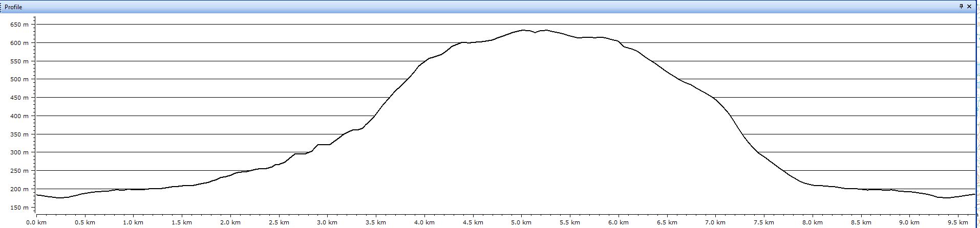Close the Profile panel
This screenshot has height=228, width=980.
pos(969,7)
